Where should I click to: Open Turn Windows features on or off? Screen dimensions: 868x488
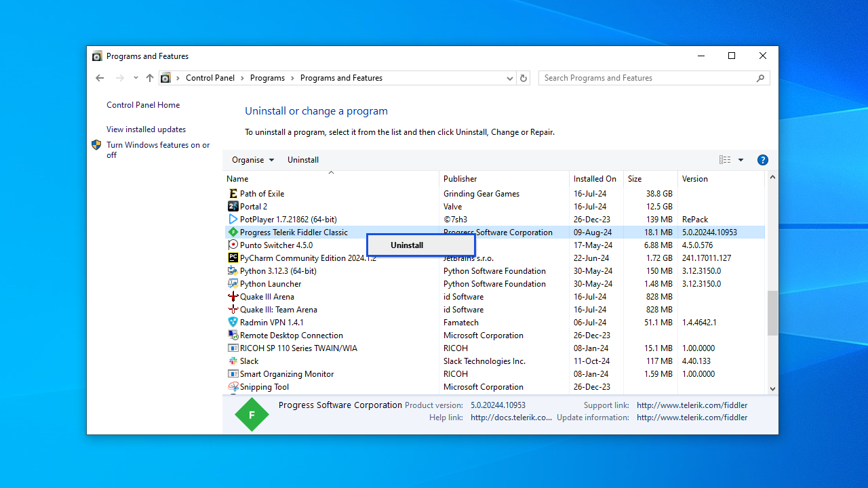(158, 150)
